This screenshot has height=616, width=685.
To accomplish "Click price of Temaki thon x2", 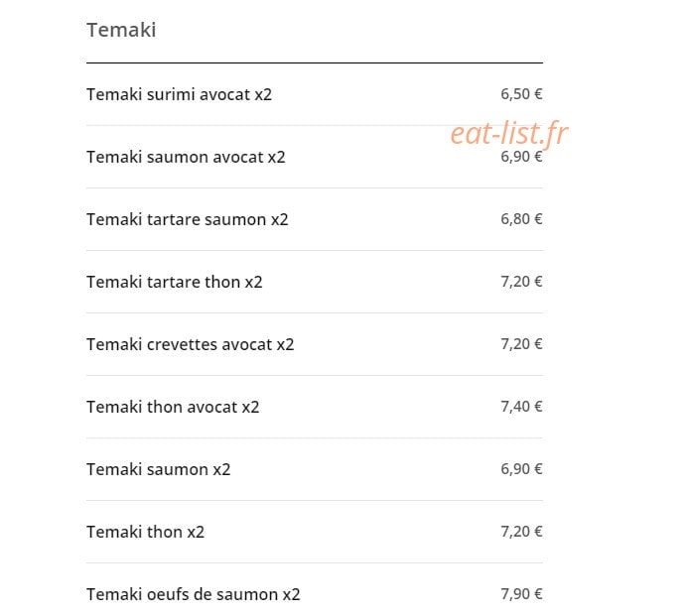I will [521, 532].
